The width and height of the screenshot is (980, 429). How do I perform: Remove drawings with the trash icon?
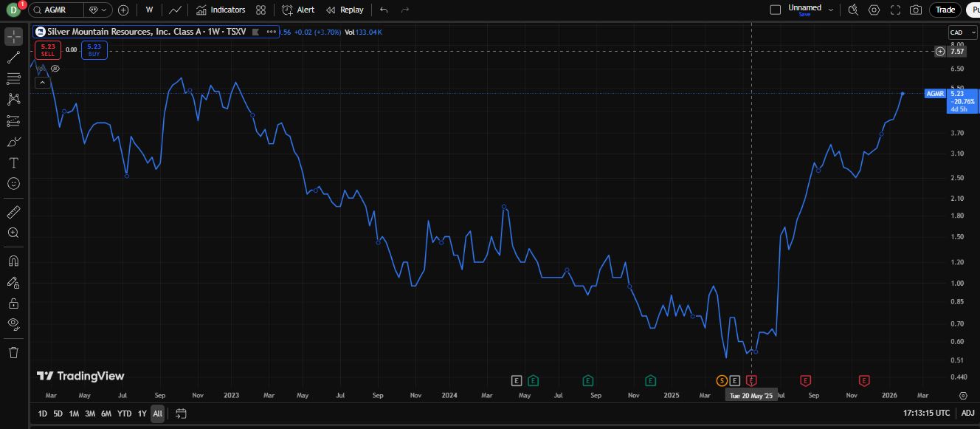click(13, 352)
